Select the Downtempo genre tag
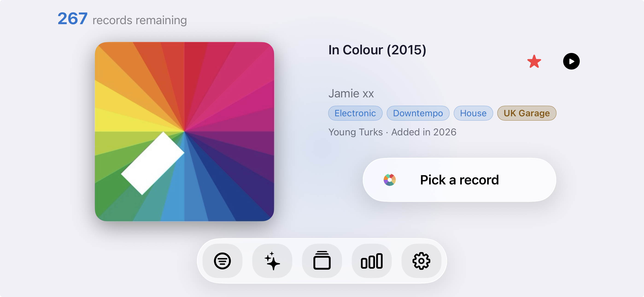This screenshot has width=644, height=297. click(x=418, y=113)
